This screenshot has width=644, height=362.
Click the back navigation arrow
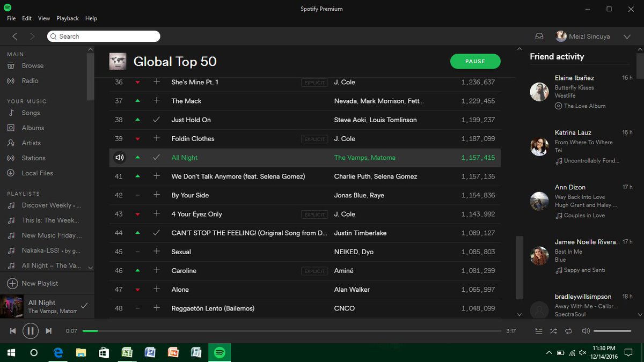pos(14,36)
